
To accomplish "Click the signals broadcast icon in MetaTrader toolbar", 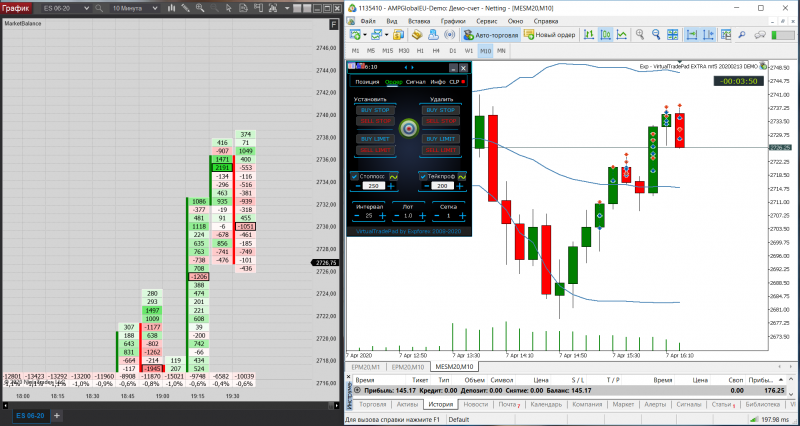I will pos(449,35).
